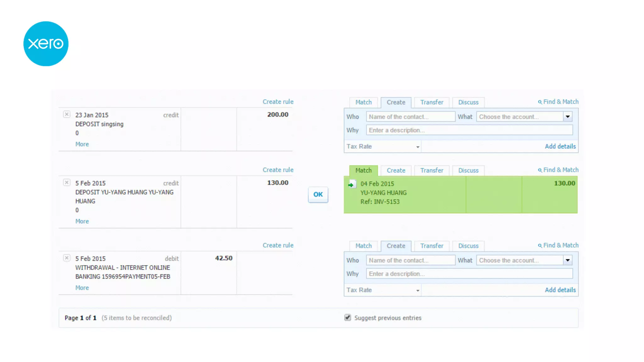The image size is (644, 362).
Task: Remove the YU-YANG HUANG deposit statement line
Action: (67, 183)
